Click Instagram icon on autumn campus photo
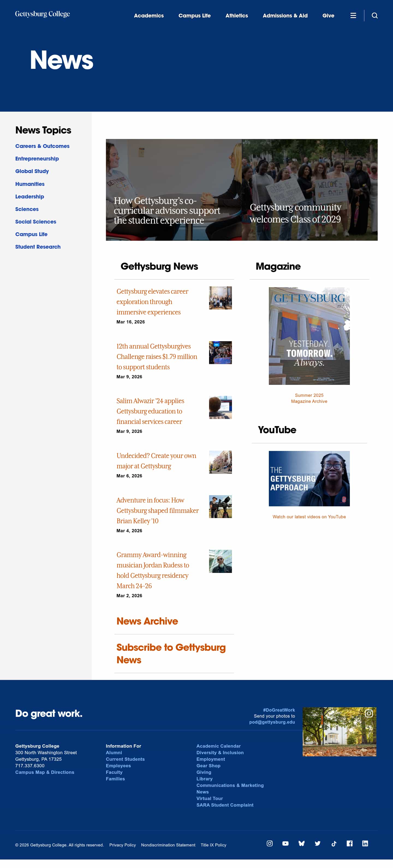Image resolution: width=393 pixels, height=868 pixels. 369,713
